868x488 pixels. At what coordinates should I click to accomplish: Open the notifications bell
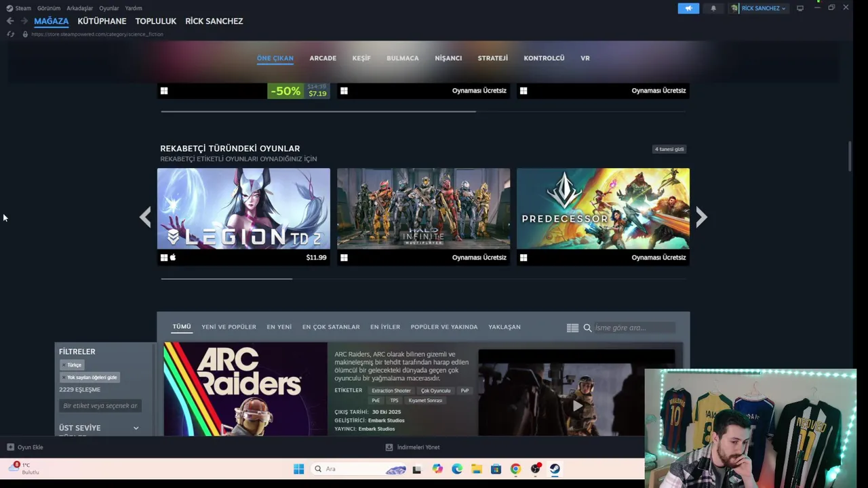[713, 8]
